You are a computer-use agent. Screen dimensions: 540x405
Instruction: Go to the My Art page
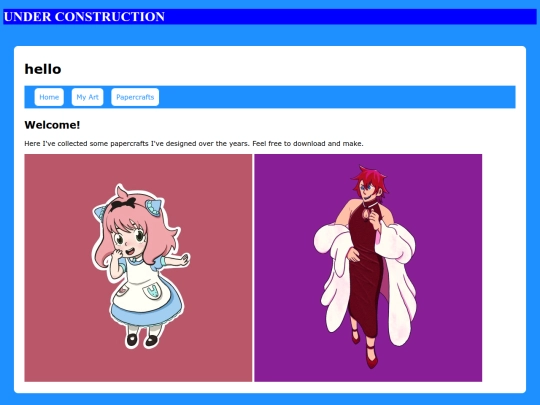point(87,97)
